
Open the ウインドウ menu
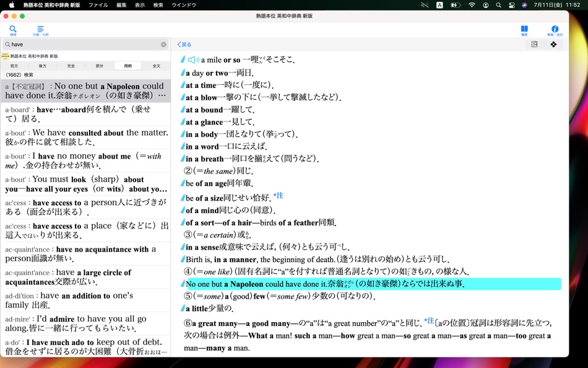[x=184, y=5]
